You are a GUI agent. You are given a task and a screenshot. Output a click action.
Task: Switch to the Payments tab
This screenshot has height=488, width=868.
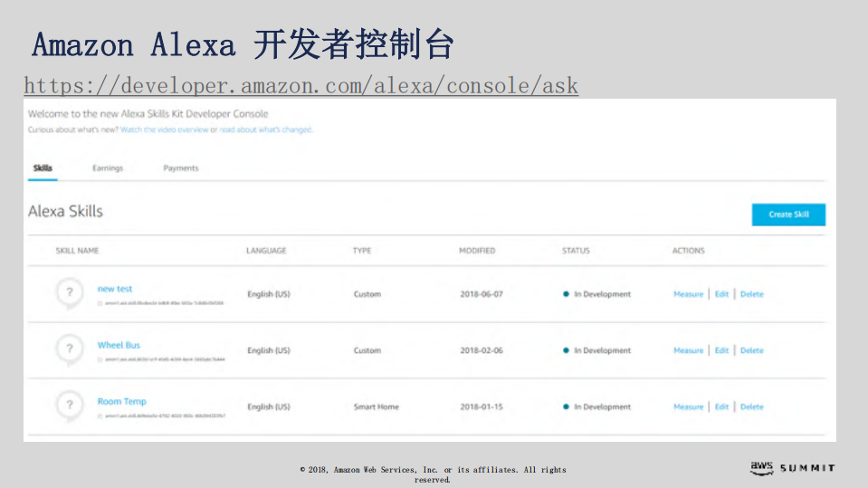(180, 167)
